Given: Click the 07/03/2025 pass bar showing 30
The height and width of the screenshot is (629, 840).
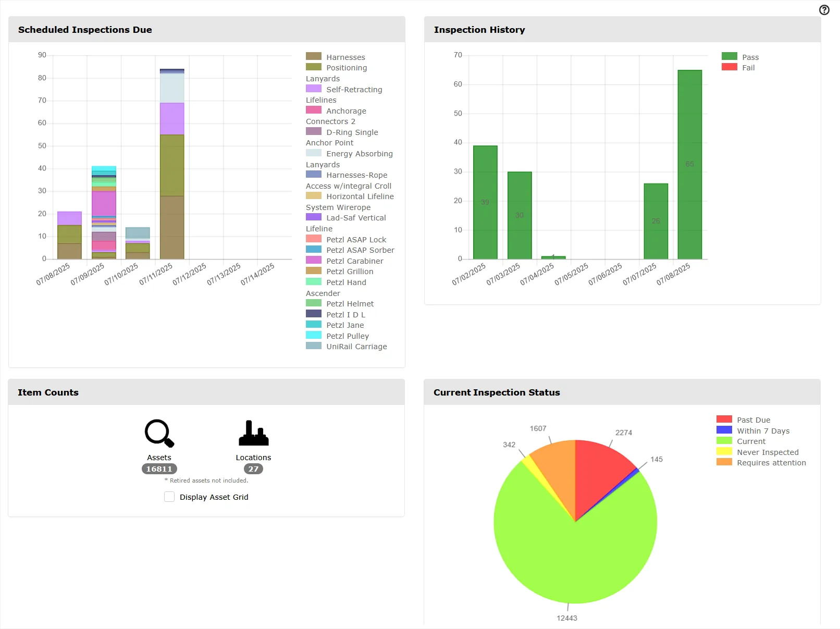Looking at the screenshot, I should (x=520, y=215).
